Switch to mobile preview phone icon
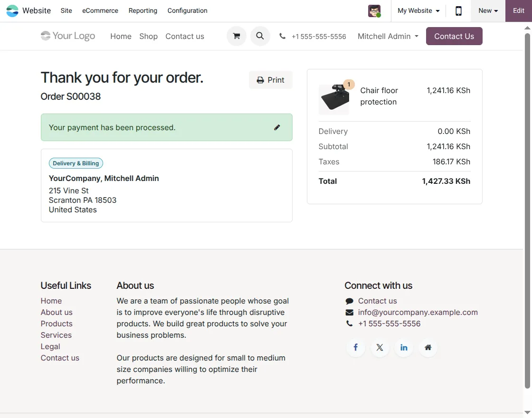The width and height of the screenshot is (532, 418). 458,11
